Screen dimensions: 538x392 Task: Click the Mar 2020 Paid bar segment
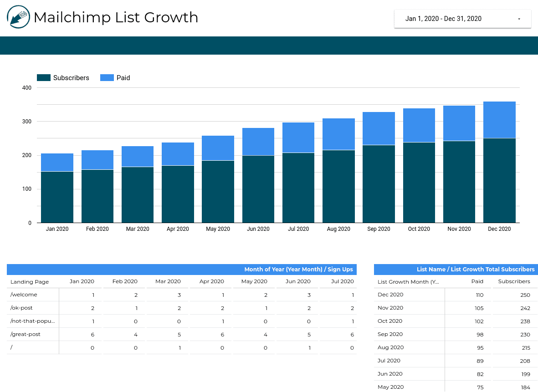137,157
